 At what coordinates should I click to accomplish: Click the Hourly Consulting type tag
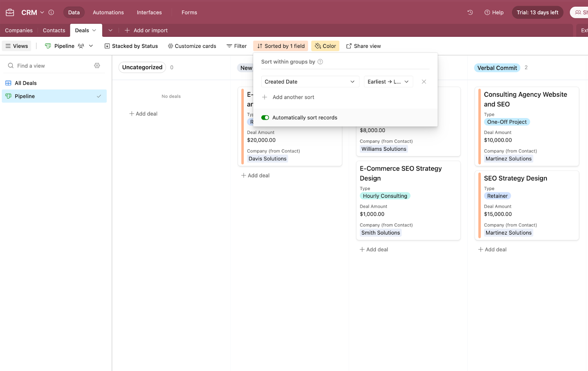(x=385, y=196)
